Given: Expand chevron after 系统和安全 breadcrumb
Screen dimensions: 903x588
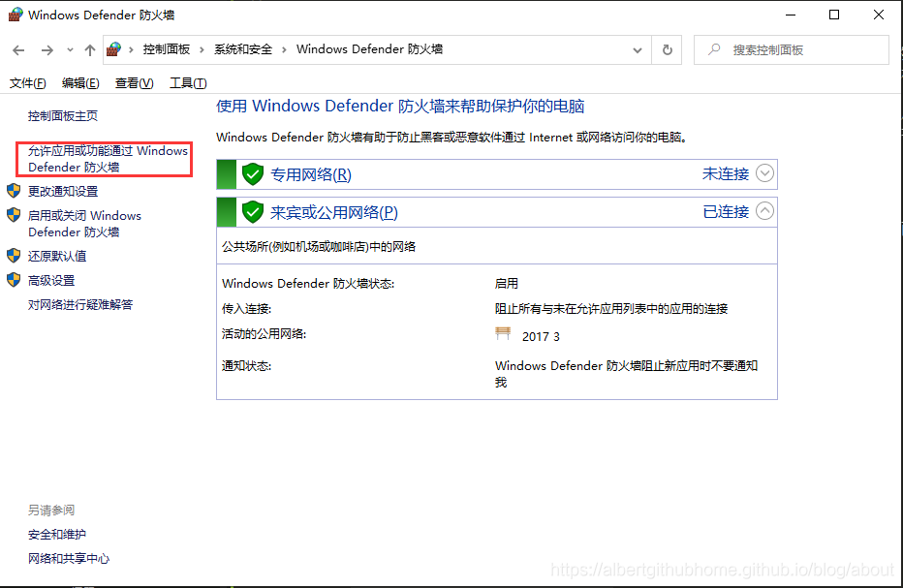Looking at the screenshot, I should (284, 49).
